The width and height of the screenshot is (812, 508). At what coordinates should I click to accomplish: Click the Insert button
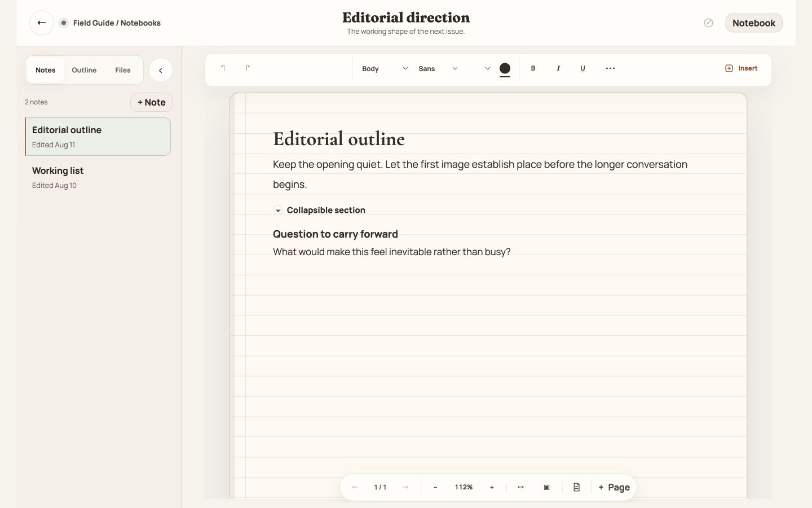(x=741, y=68)
